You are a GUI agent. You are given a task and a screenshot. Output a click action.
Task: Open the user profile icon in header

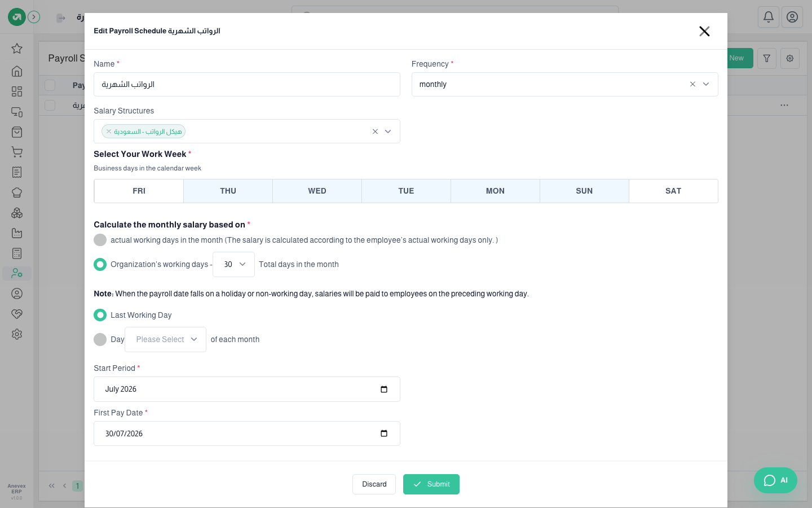click(x=792, y=17)
